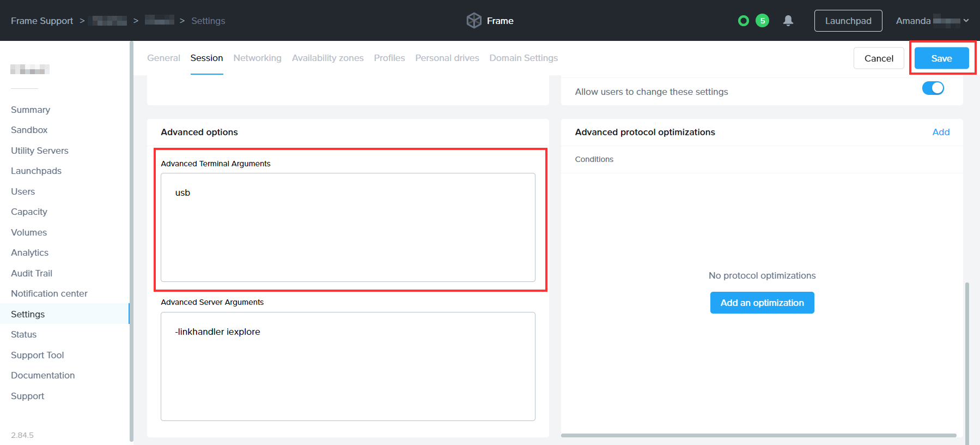The height and width of the screenshot is (445, 980).
Task: Open Support in the sidebar
Action: [27, 396]
